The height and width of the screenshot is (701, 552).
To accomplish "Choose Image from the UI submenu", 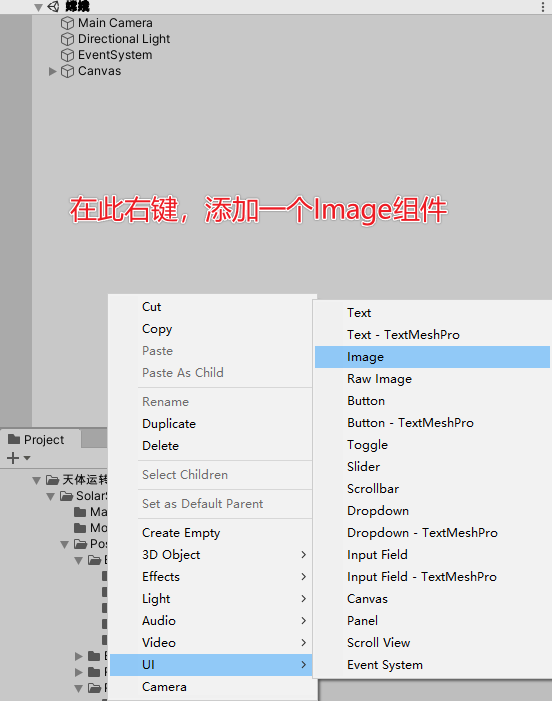I will tap(432, 357).
